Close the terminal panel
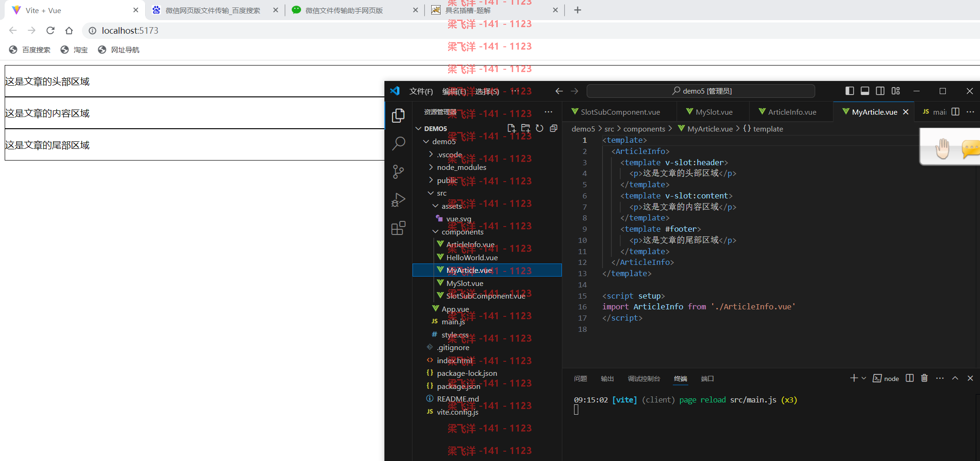Image resolution: width=980 pixels, height=461 pixels. click(x=970, y=378)
